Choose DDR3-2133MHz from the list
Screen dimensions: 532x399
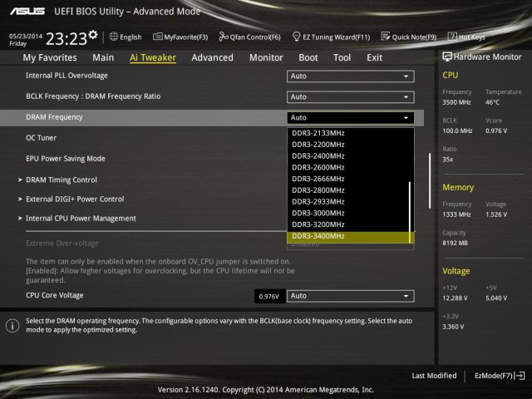coord(348,133)
